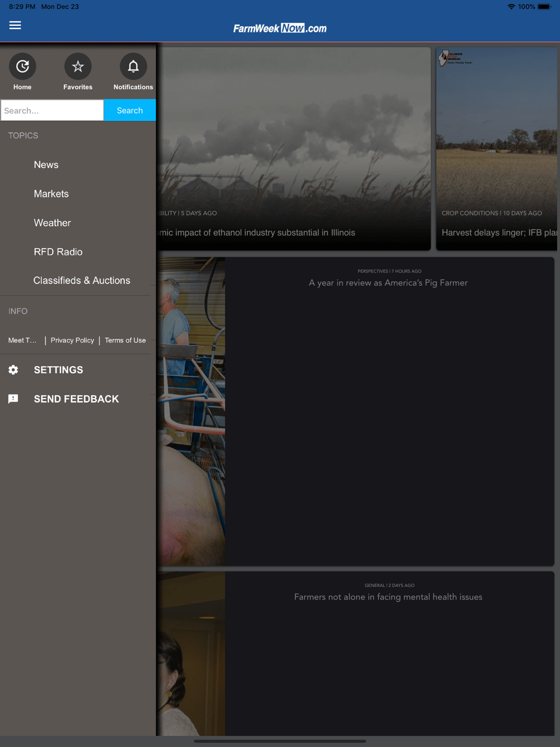Open the Privacy Policy link
The width and height of the screenshot is (560, 747).
[72, 340]
